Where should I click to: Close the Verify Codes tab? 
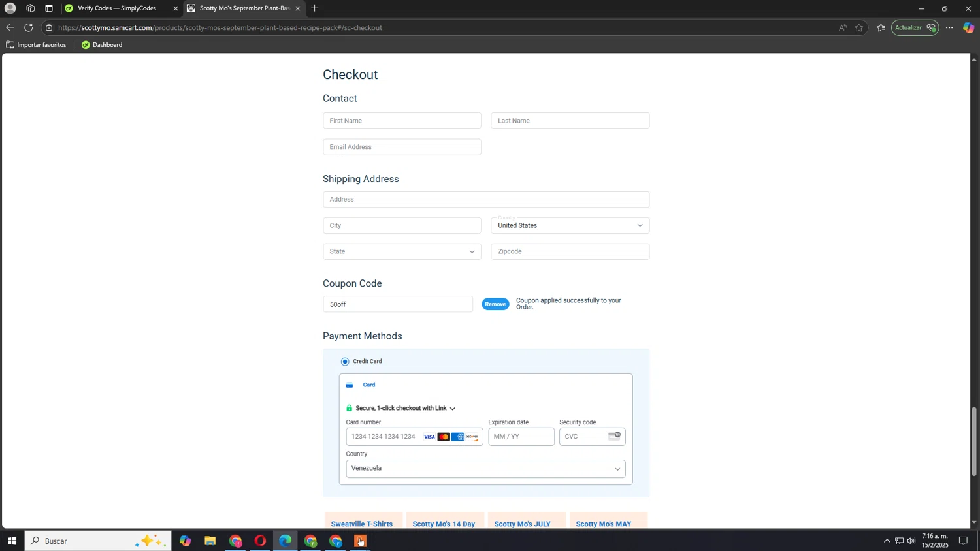175,8
